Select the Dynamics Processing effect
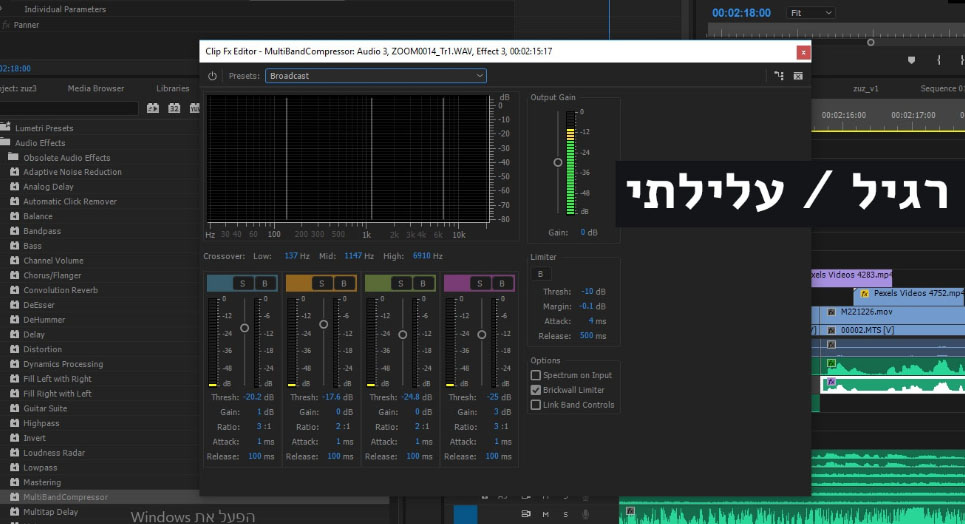The height and width of the screenshot is (524, 965). tap(62, 364)
